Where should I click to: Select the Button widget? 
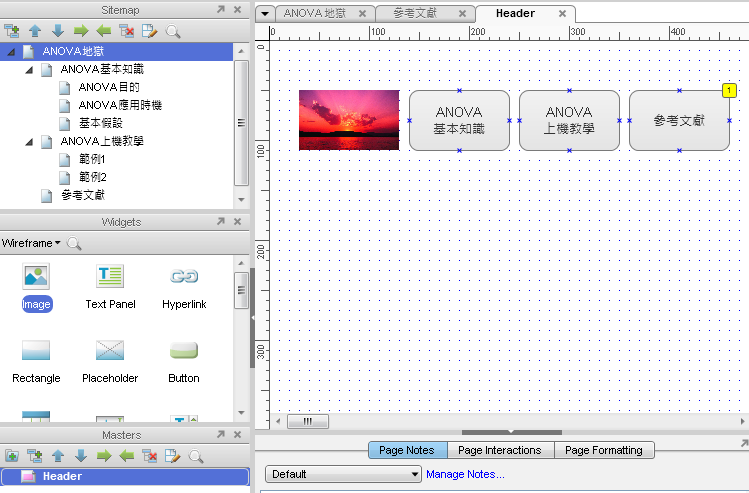[x=184, y=362]
